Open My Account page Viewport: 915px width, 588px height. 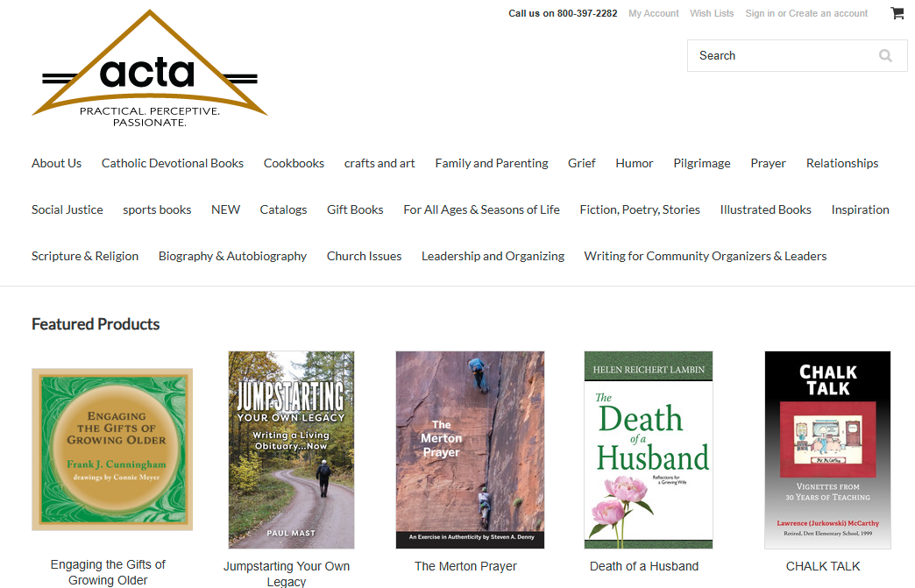[653, 13]
